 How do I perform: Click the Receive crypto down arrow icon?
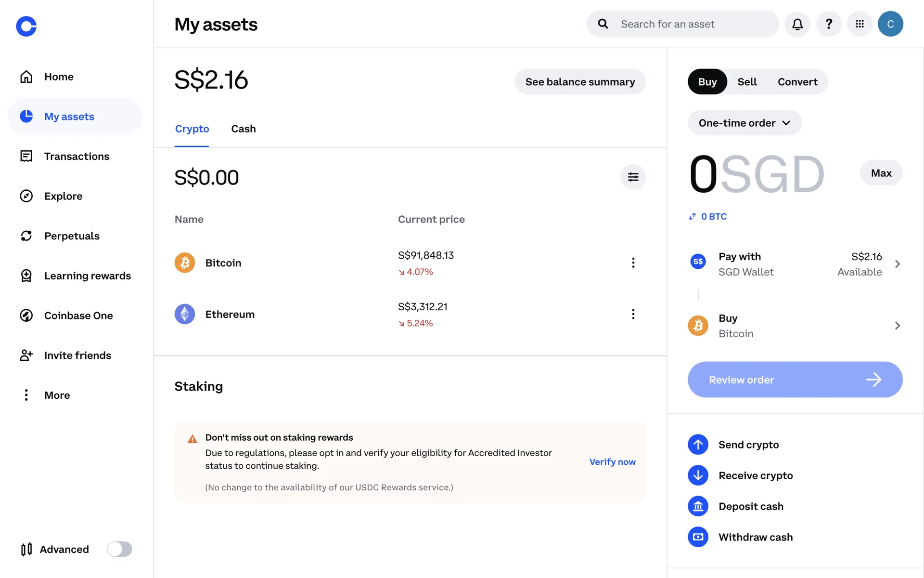(698, 475)
